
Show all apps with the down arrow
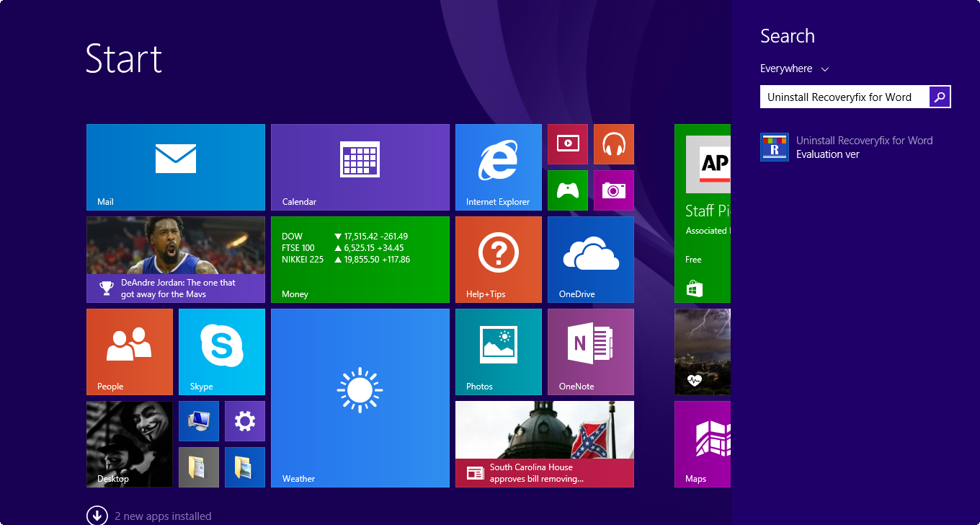point(97,516)
